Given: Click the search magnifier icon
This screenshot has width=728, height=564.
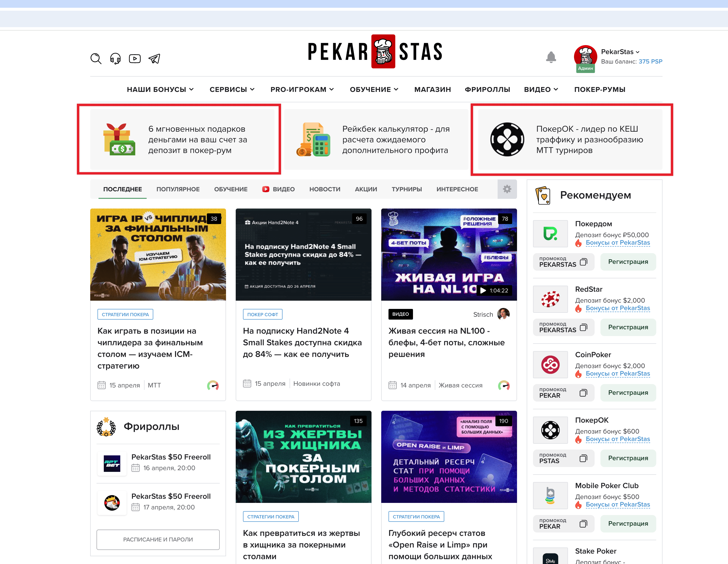Looking at the screenshot, I should click(x=96, y=59).
